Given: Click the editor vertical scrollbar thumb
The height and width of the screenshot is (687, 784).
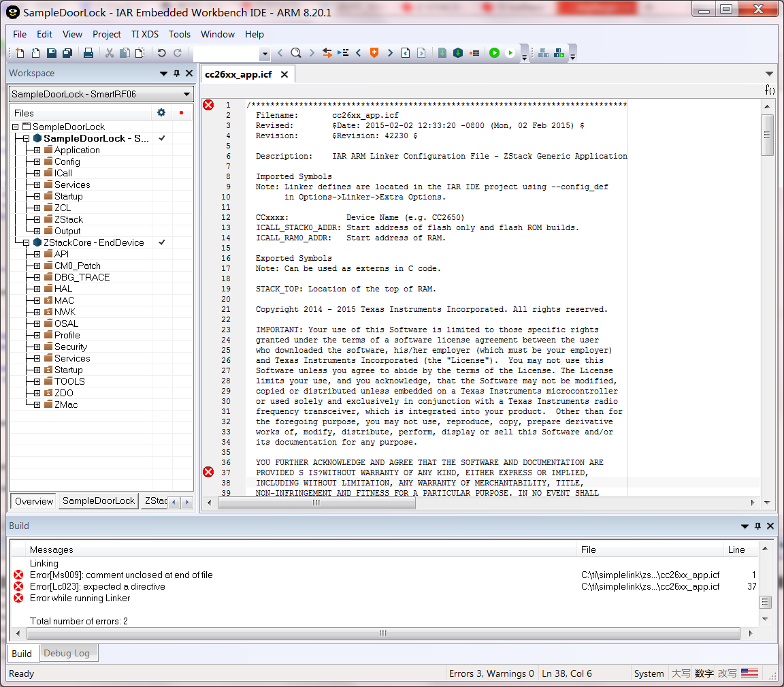Looking at the screenshot, I should (767, 135).
